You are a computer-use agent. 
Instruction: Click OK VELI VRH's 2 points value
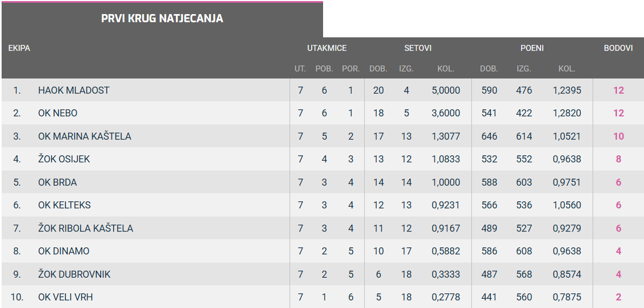(x=619, y=297)
